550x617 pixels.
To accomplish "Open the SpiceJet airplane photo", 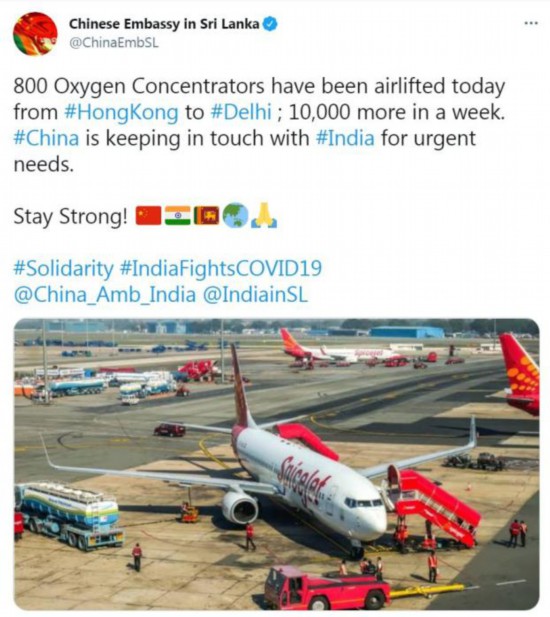I will click(x=277, y=464).
